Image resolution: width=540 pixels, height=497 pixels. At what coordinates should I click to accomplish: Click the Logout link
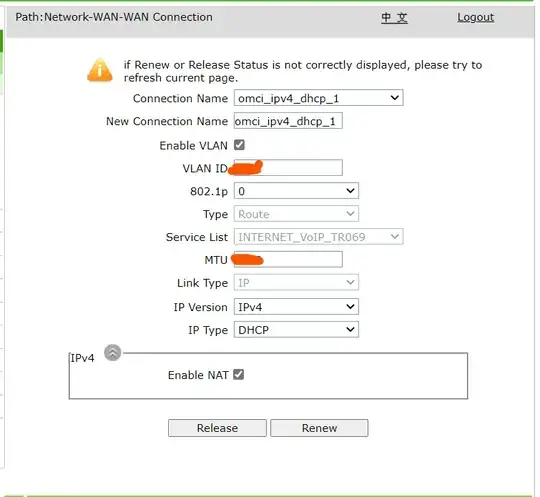coord(476,17)
